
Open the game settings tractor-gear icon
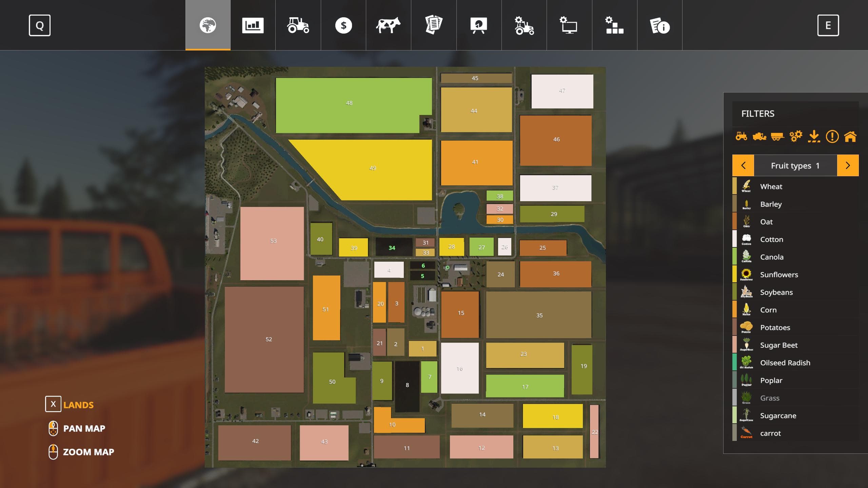pos(524,25)
